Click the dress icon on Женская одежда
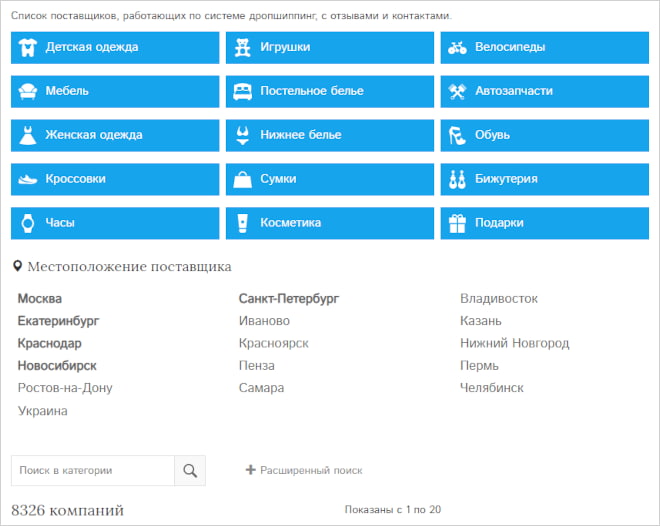This screenshot has height=526, width=660. [x=28, y=135]
